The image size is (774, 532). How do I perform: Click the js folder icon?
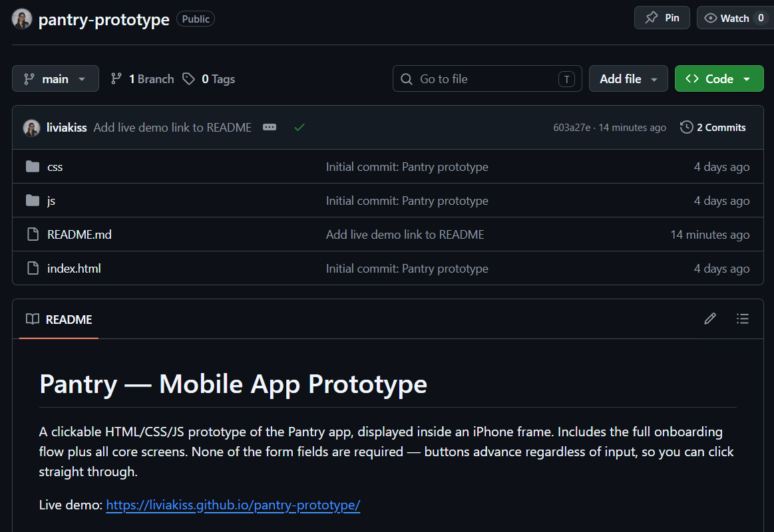33,200
